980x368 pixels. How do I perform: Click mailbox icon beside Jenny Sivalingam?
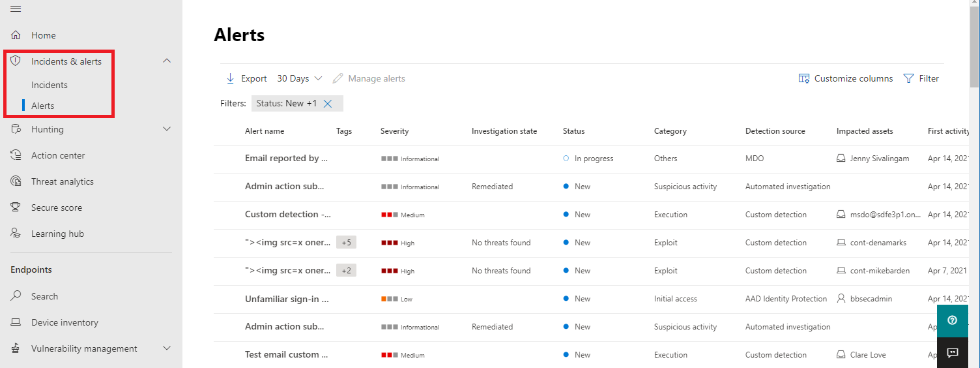(841, 159)
